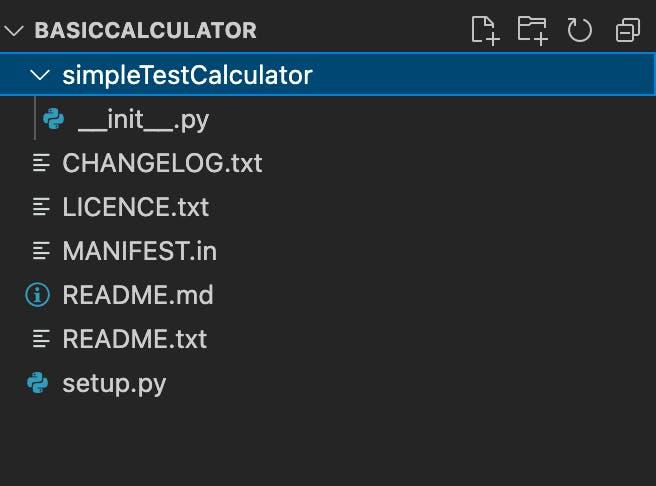Click the Python icon beside __init__.py
This screenshot has height=486, width=656.
click(x=53, y=120)
